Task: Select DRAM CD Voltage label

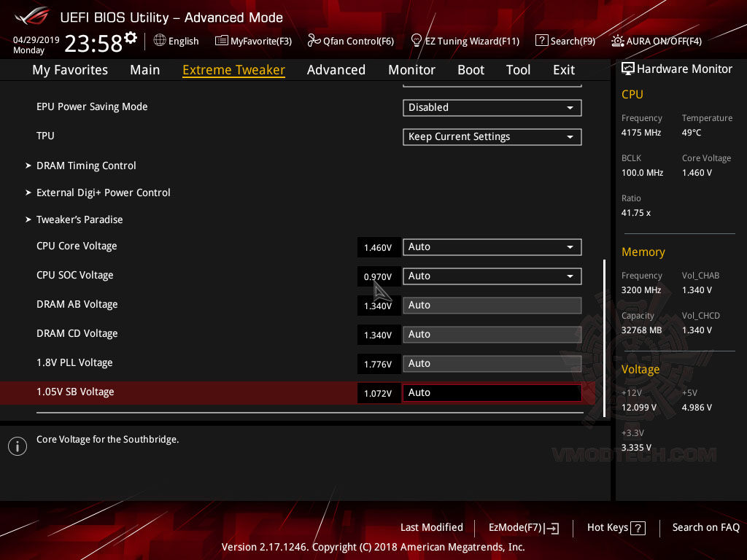Action: pos(77,333)
